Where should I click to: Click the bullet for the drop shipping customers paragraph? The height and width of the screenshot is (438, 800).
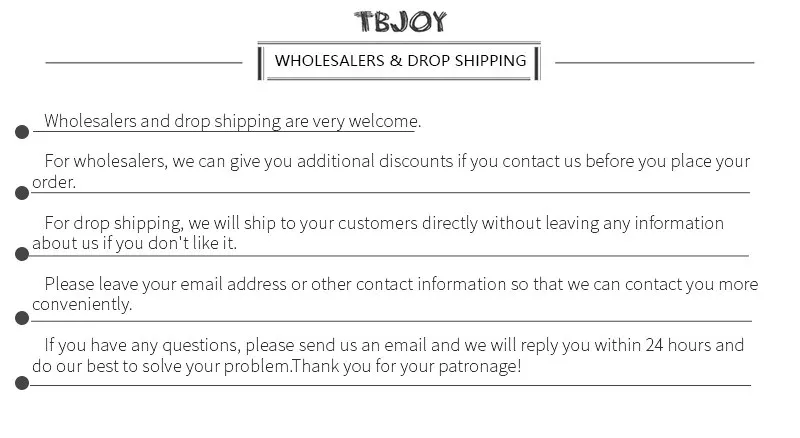(x=22, y=255)
